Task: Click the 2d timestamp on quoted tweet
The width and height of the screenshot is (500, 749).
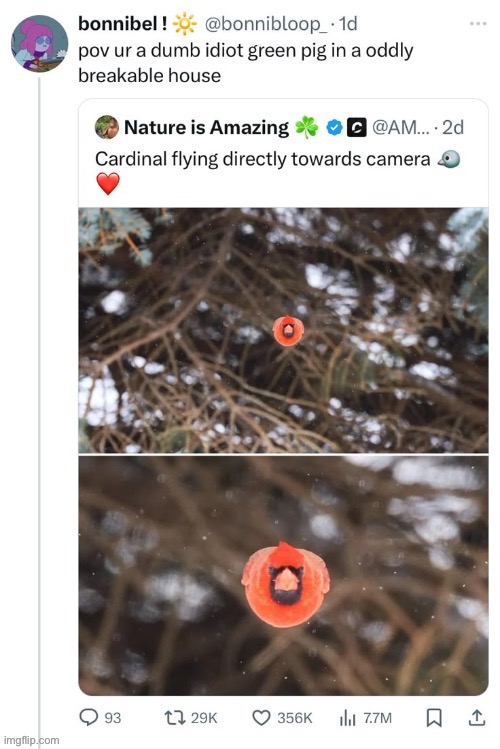Action: click(453, 128)
